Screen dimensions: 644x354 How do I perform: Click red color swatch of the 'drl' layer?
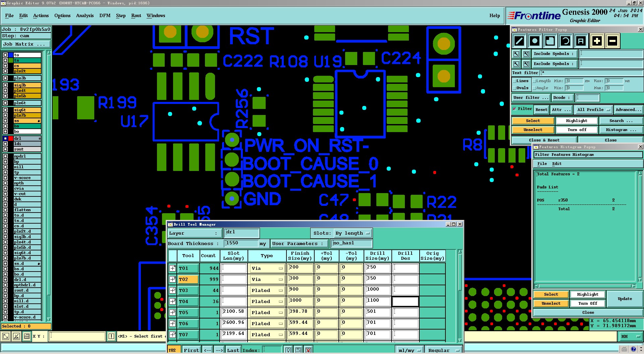tap(11, 138)
